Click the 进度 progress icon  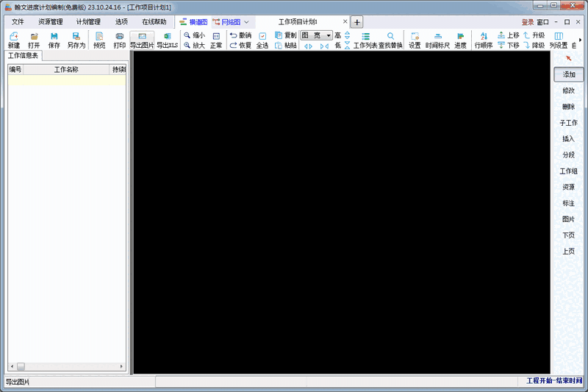click(460, 40)
